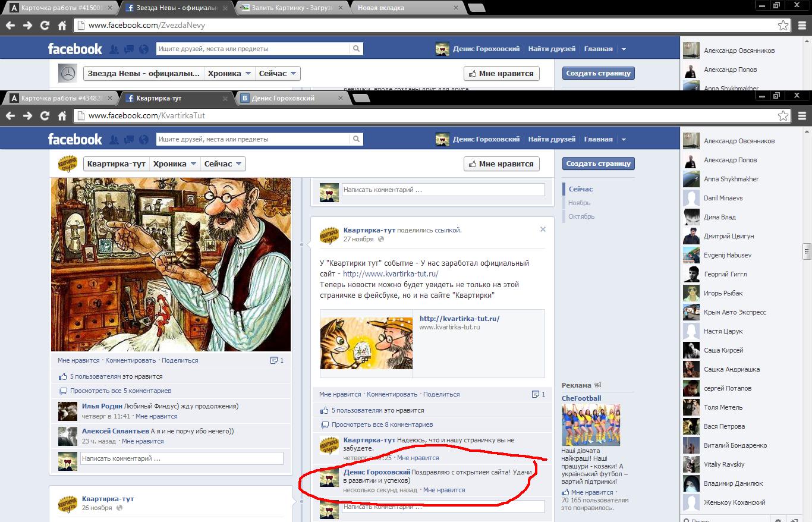Expand Хроника dropdown on Квартирка-тут page
Viewport: 812px width, 522px height.
(175, 163)
